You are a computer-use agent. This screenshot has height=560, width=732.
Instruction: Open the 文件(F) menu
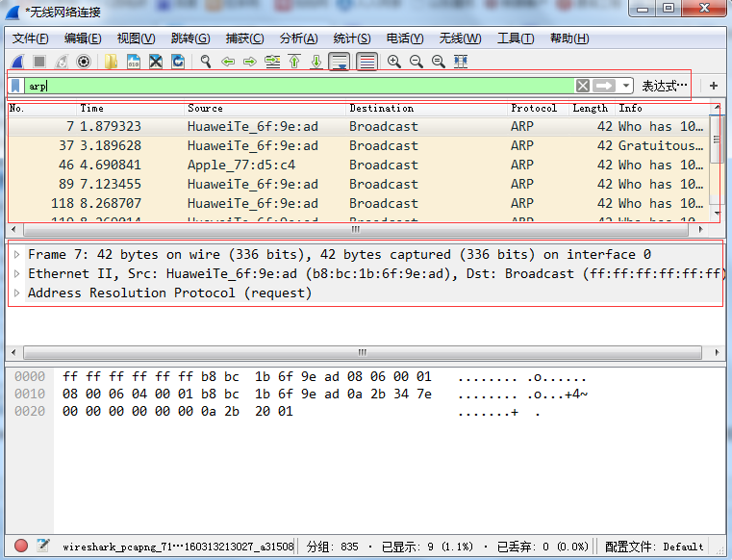31,38
